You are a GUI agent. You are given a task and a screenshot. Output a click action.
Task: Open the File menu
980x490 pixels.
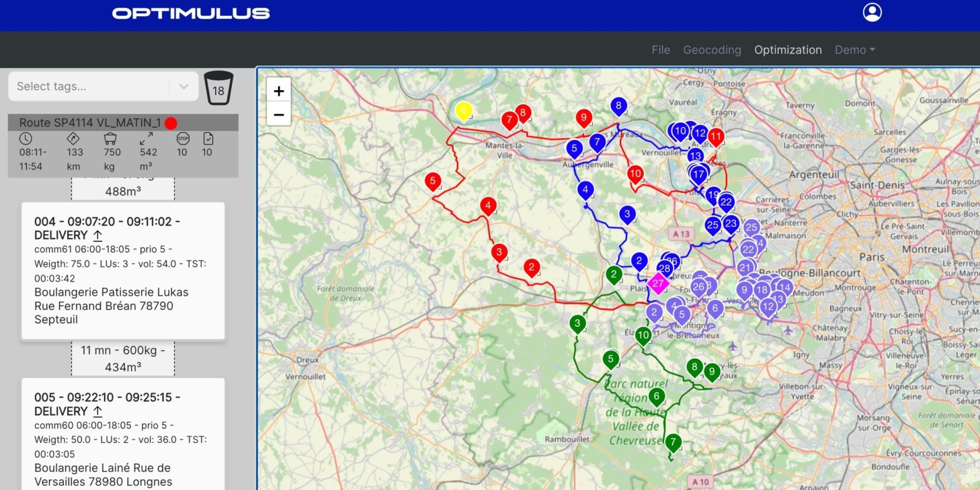click(661, 50)
